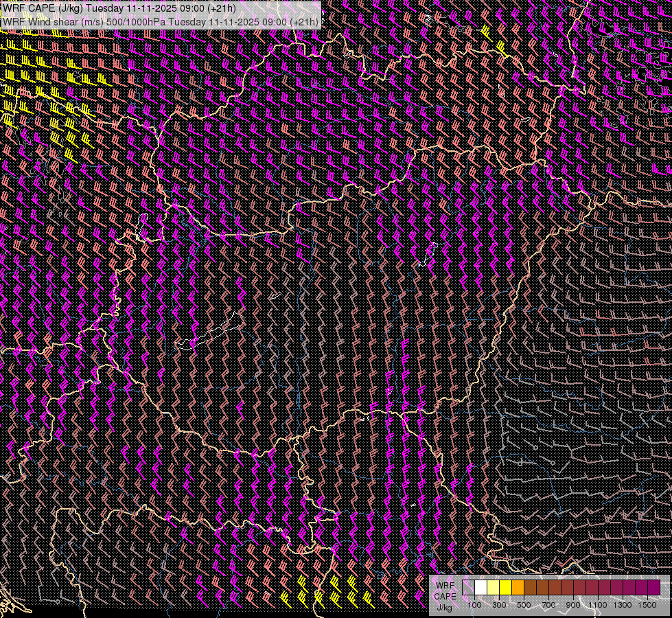Click the last purple swatch in the legend
Screen dimensions: 672x618
653,588
